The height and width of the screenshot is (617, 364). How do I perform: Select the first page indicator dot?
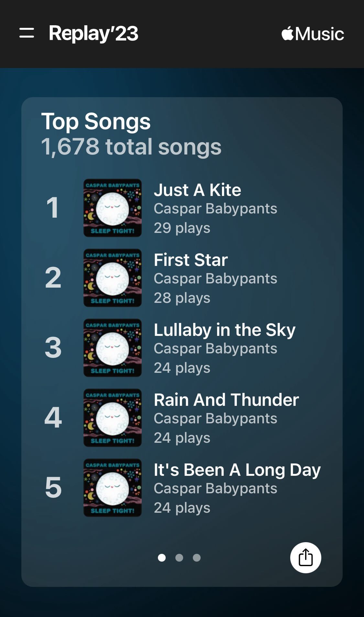[x=162, y=557]
